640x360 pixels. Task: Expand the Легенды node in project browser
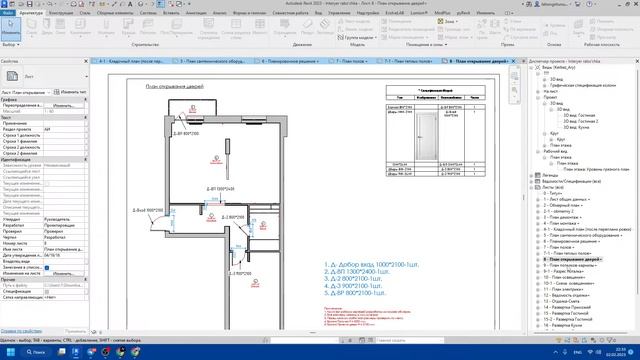click(x=531, y=175)
